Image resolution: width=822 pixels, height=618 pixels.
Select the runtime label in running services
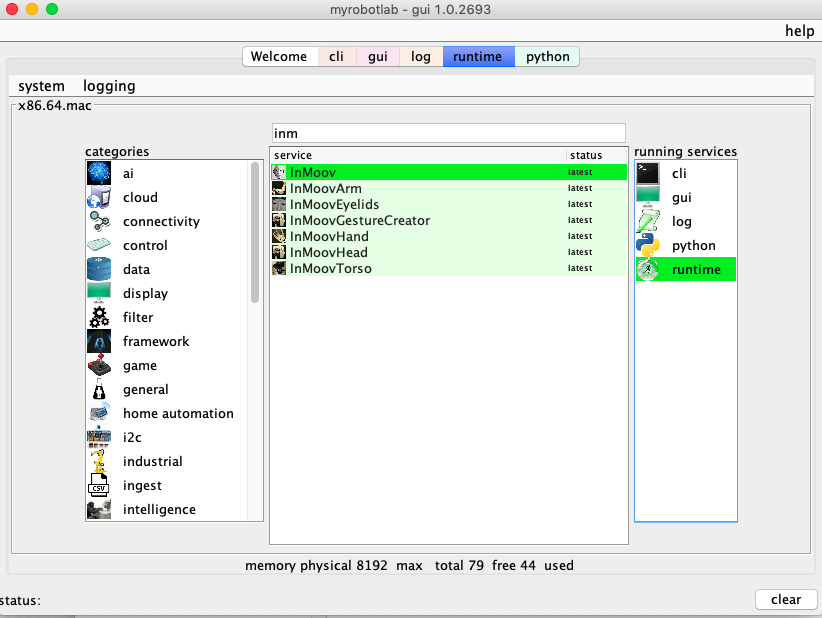pyautogui.click(x=696, y=269)
